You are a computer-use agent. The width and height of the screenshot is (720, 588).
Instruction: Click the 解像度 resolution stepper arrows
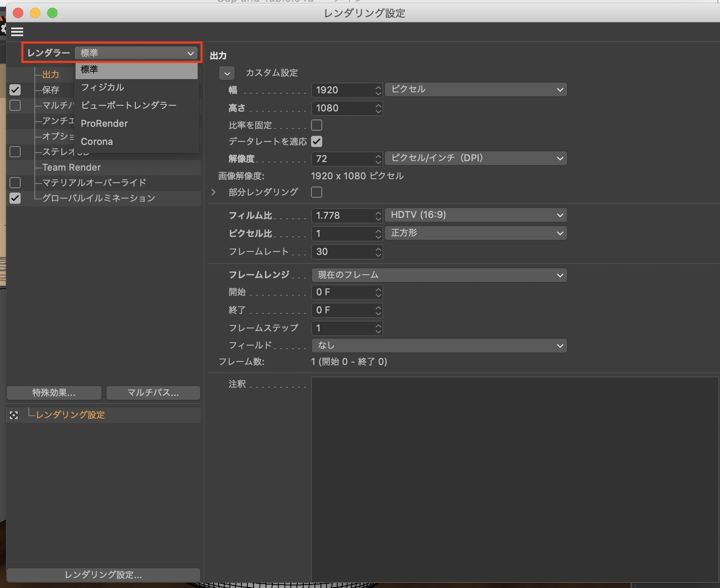378,159
